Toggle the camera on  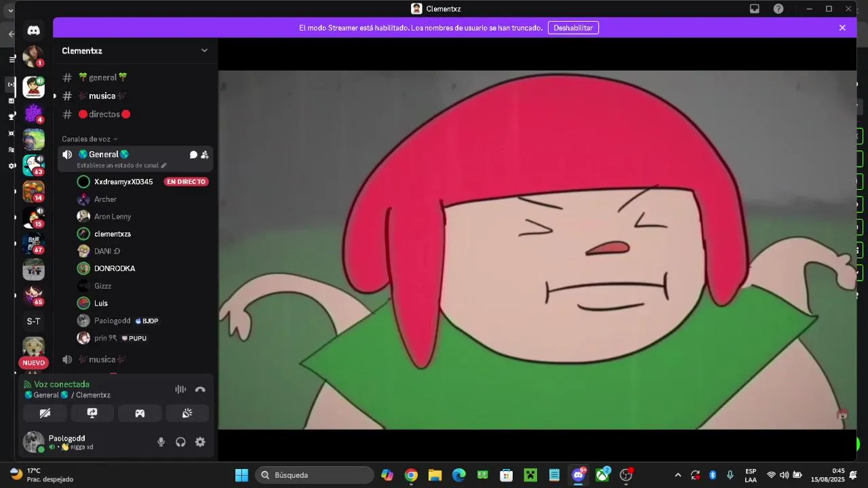(45, 413)
